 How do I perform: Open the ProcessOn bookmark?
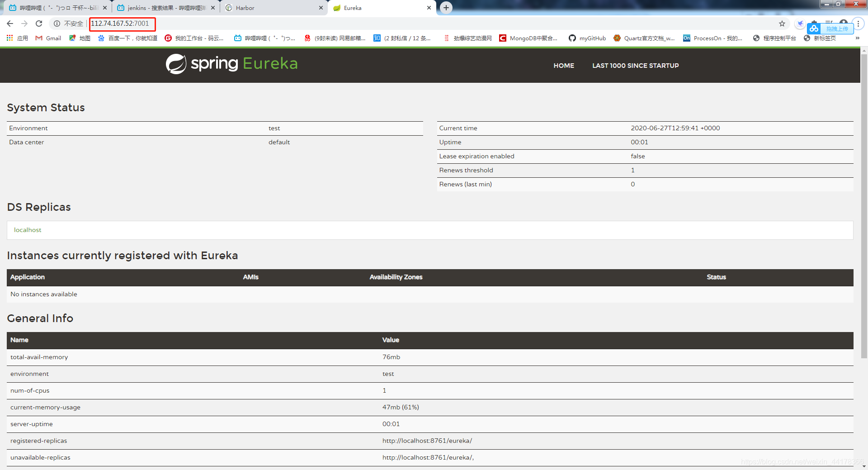(x=712, y=38)
